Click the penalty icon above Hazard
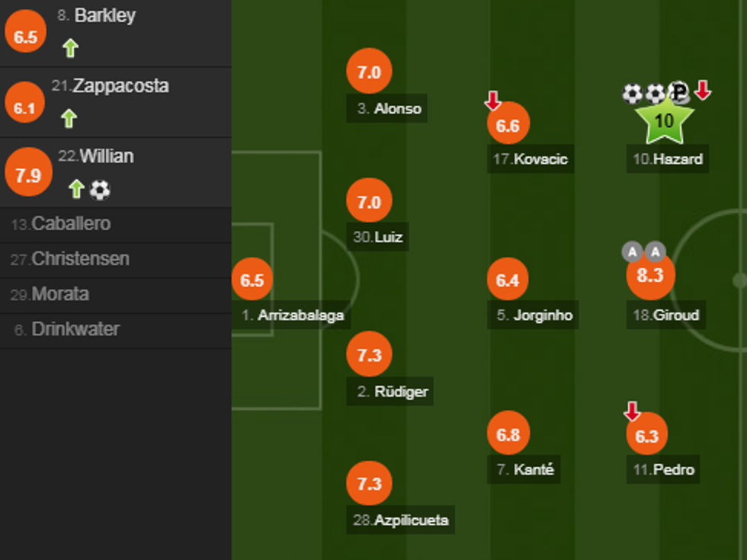 tap(678, 92)
